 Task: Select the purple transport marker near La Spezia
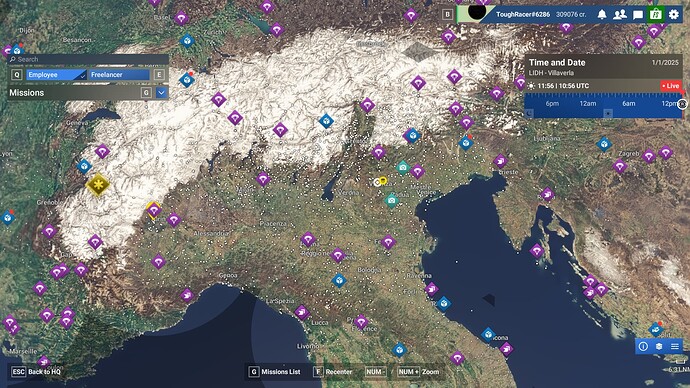[302, 313]
